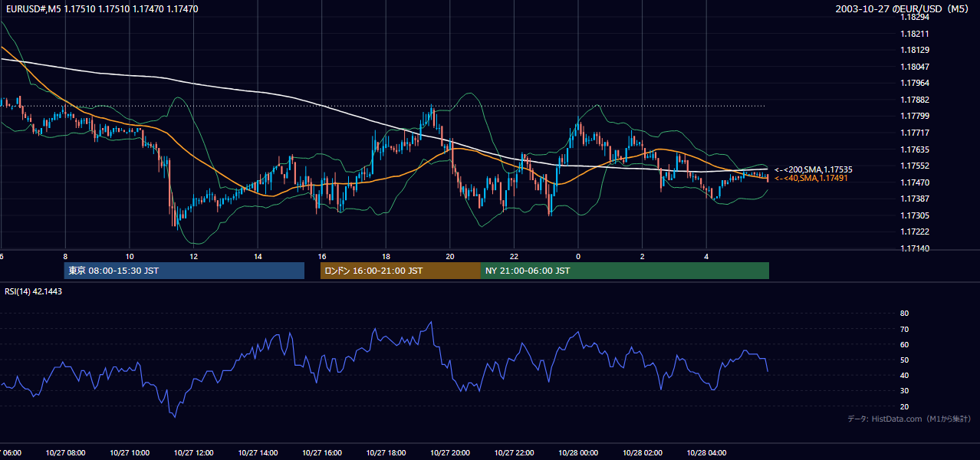Select the London 16:00-21:00 JST session bar

tap(400, 271)
